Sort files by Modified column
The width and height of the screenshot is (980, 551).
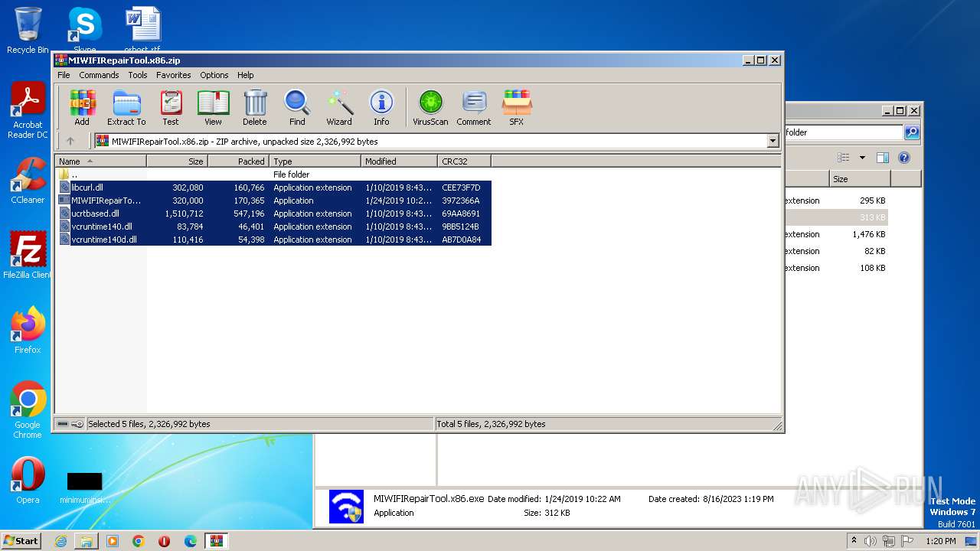pyautogui.click(x=399, y=161)
